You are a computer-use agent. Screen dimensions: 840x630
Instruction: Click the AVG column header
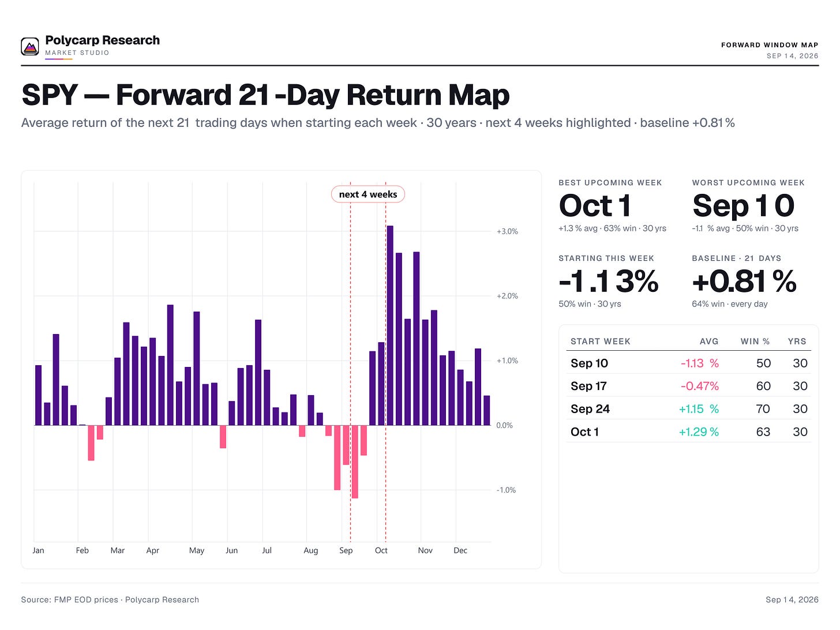(x=709, y=342)
